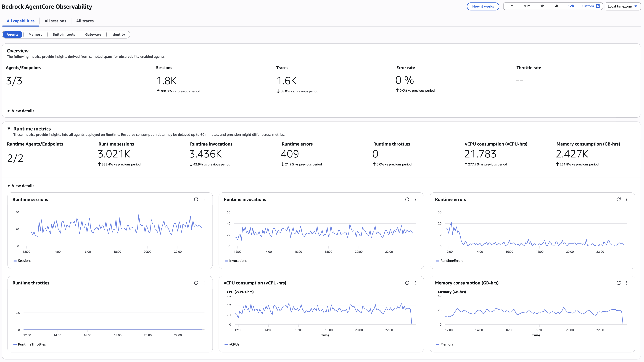The height and width of the screenshot is (362, 644).
Task: Refresh the Runtime sessions chart
Action: click(x=196, y=199)
